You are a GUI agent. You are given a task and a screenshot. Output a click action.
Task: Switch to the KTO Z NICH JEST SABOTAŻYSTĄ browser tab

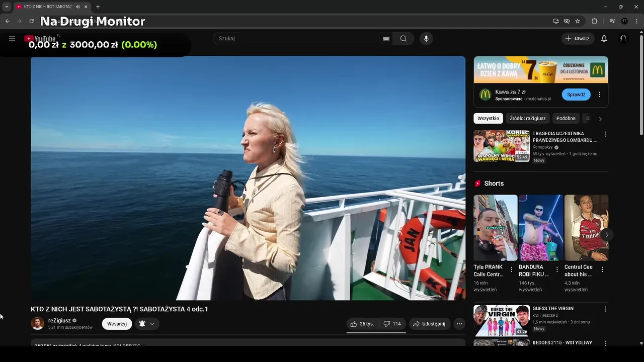[x=48, y=7]
